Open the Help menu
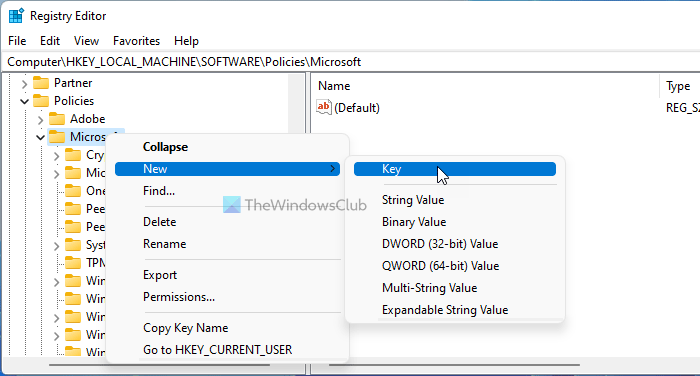Viewport: 700px width, 376px height. coord(186,41)
